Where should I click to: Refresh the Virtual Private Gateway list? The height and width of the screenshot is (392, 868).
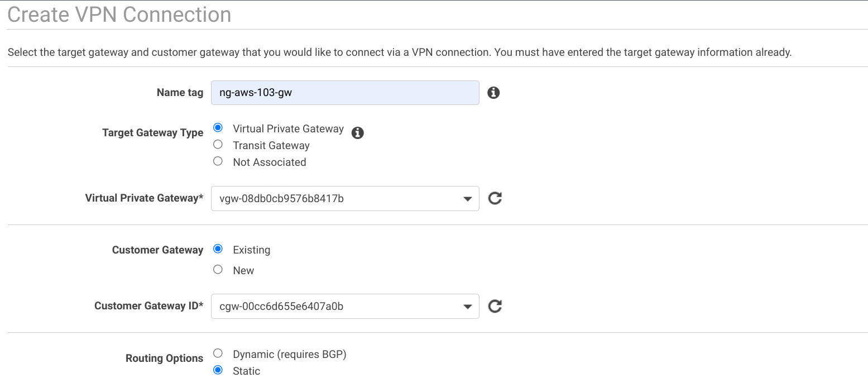(495, 198)
